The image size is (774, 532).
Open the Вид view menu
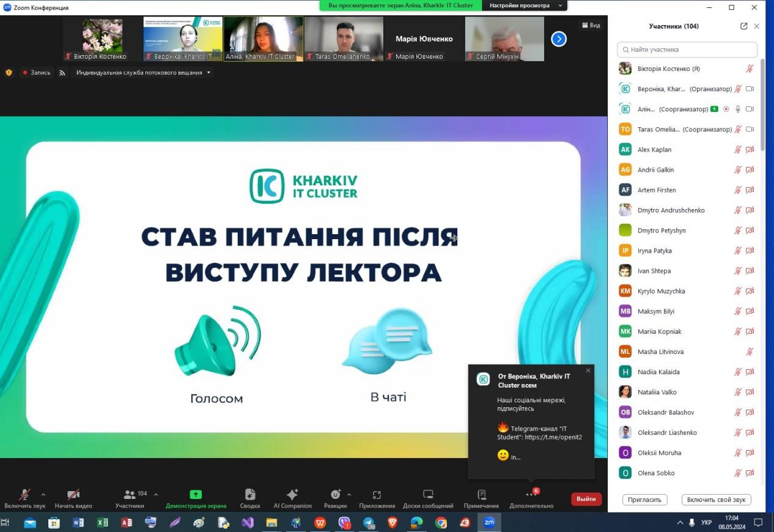(591, 25)
